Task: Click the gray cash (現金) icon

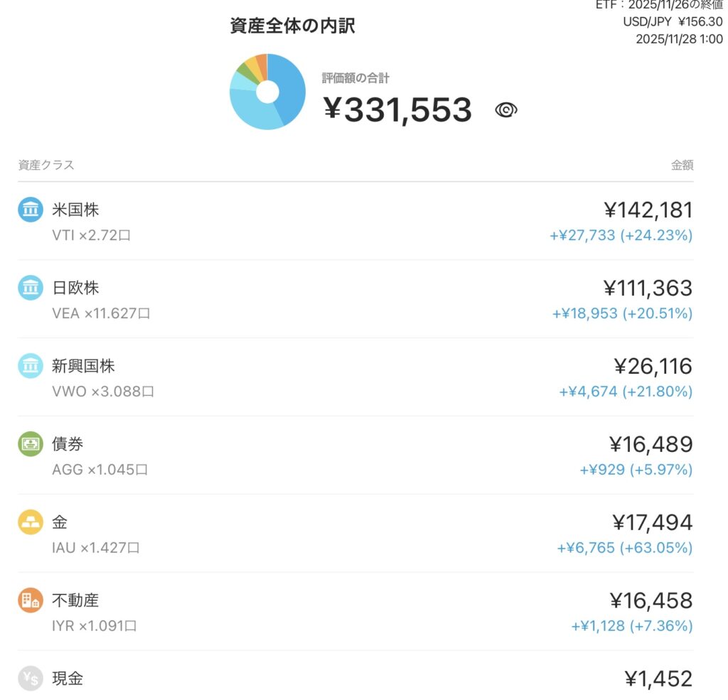Action: pos(31,679)
